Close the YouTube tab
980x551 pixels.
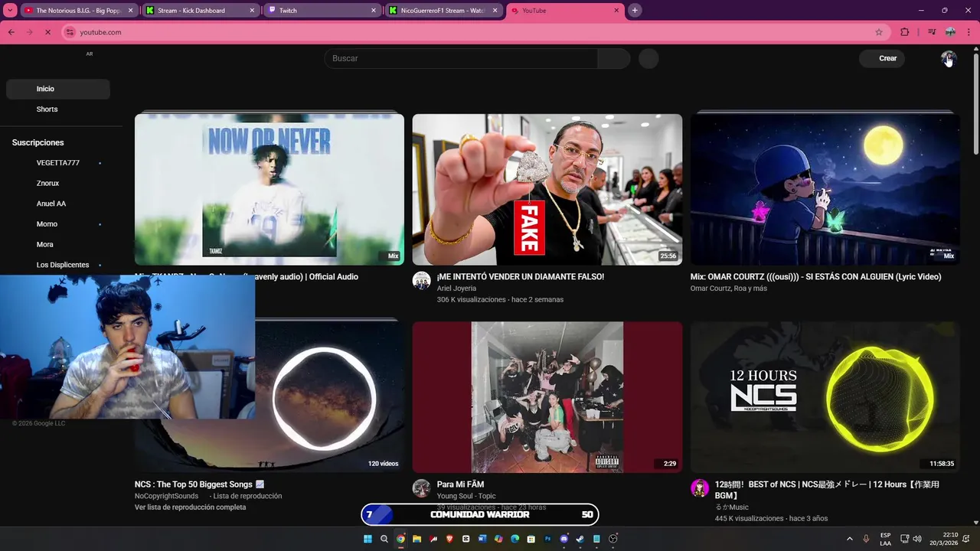[617, 11]
